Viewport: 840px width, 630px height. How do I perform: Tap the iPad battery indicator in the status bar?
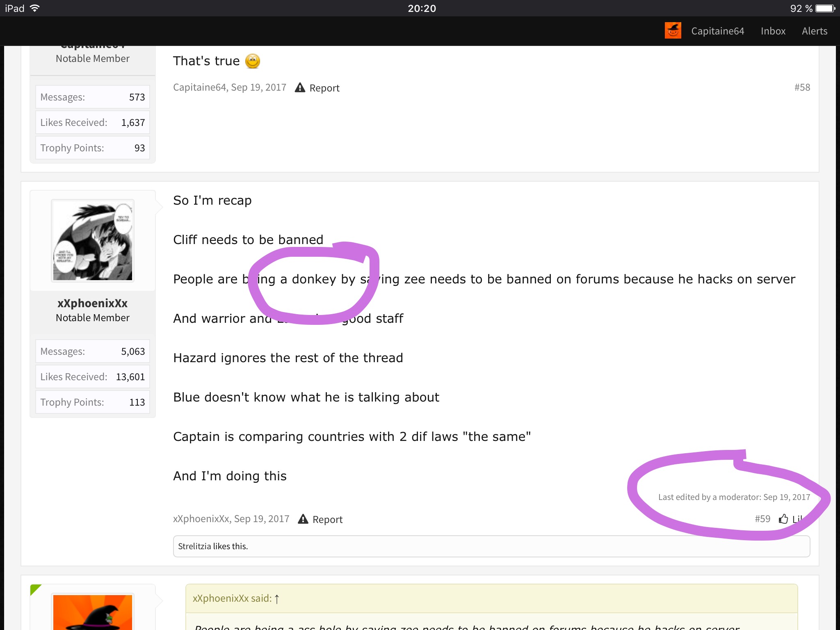pos(825,8)
